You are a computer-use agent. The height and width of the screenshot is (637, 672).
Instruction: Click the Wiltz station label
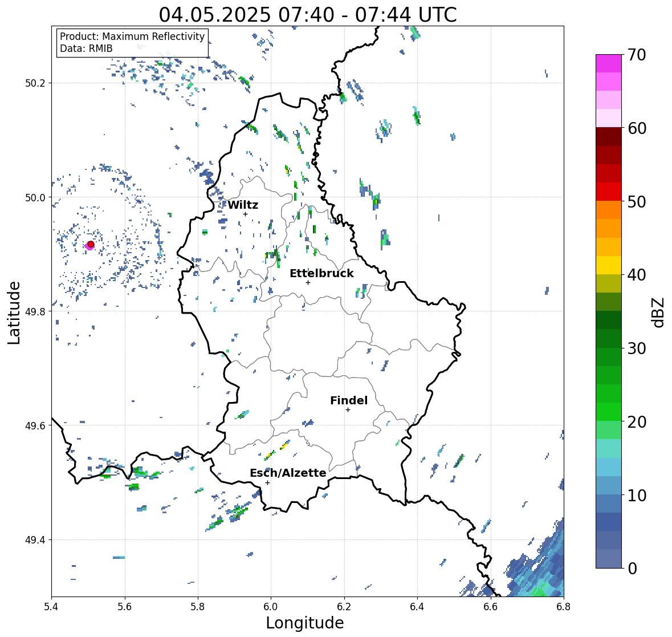pyautogui.click(x=243, y=205)
